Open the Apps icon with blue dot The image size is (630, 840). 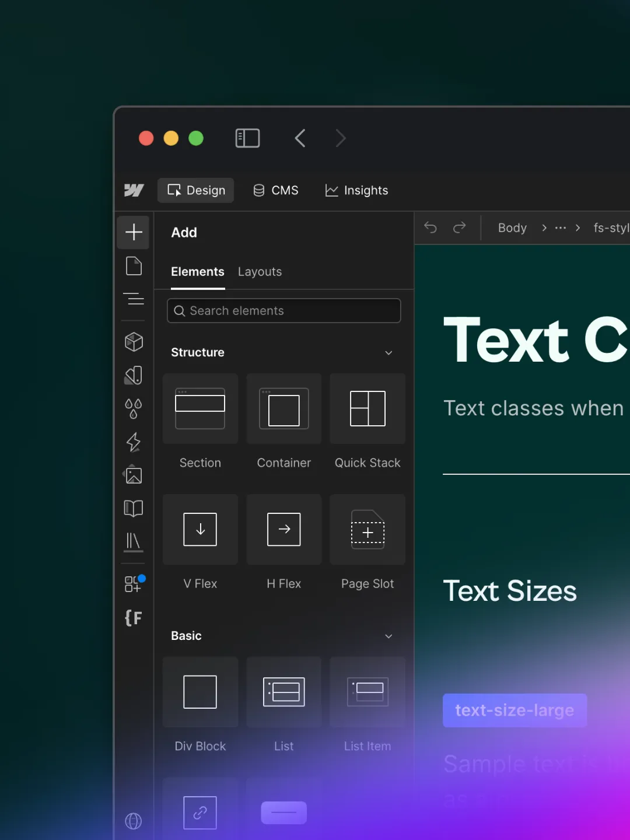[134, 584]
